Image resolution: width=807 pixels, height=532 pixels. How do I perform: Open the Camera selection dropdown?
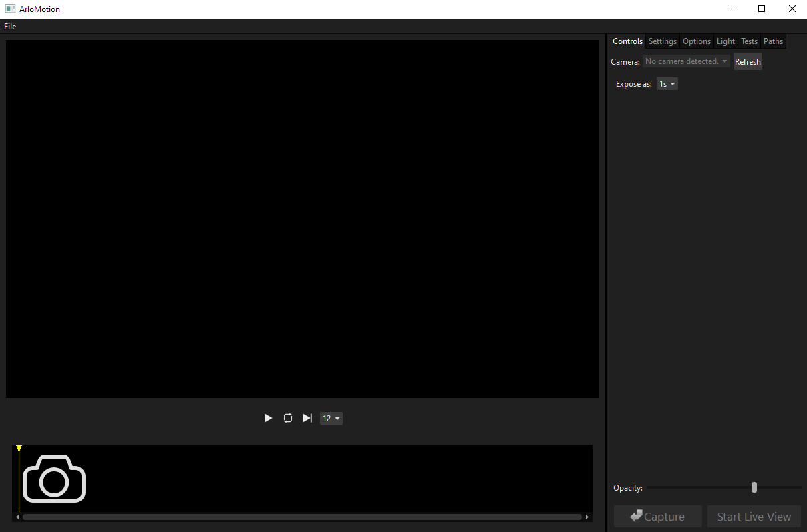pos(686,61)
